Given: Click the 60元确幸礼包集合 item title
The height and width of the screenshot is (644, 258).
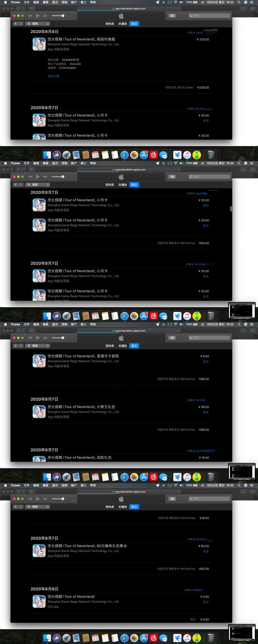Looking at the screenshot, I should (x=87, y=546).
